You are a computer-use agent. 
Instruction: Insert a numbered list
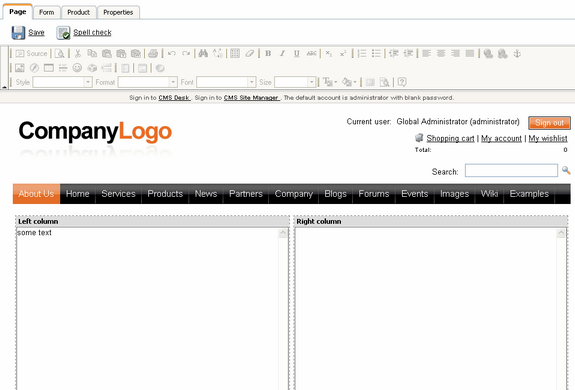(x=362, y=54)
